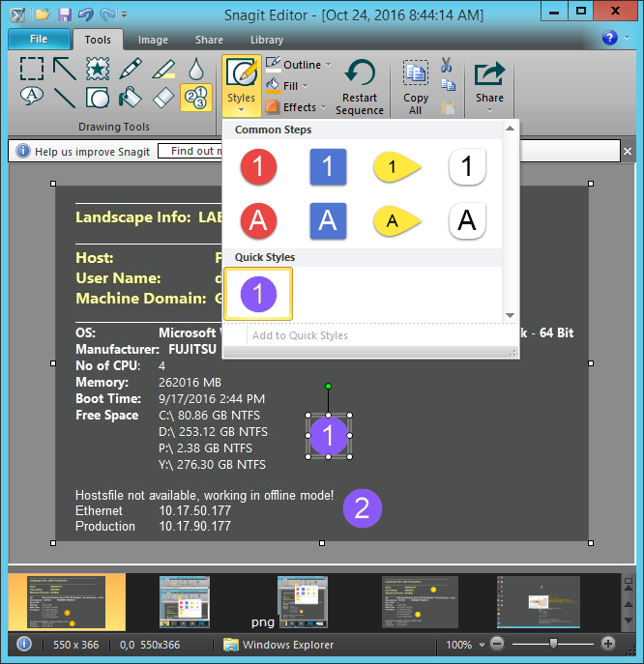644x664 pixels.
Task: Select the Stamp tool
Action: coord(98,69)
